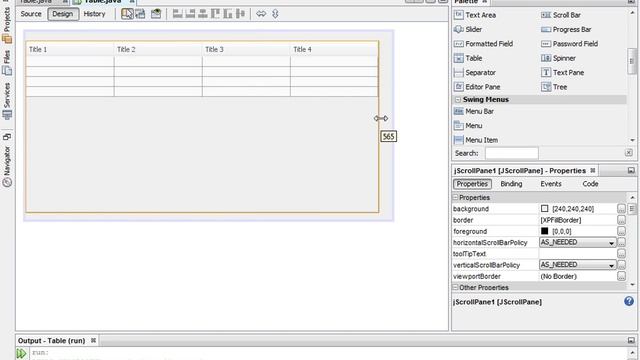
Task: Select the viewportBorder (No Border) value
Action: tap(558, 276)
